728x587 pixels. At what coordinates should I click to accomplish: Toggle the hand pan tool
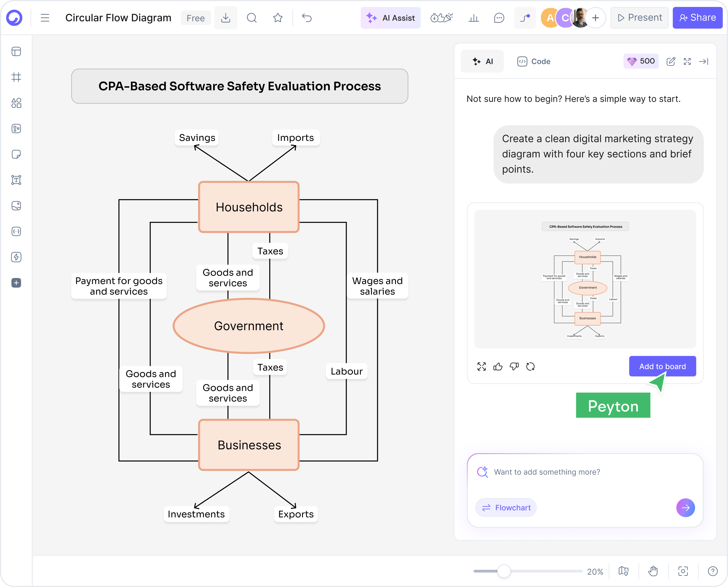click(x=653, y=571)
